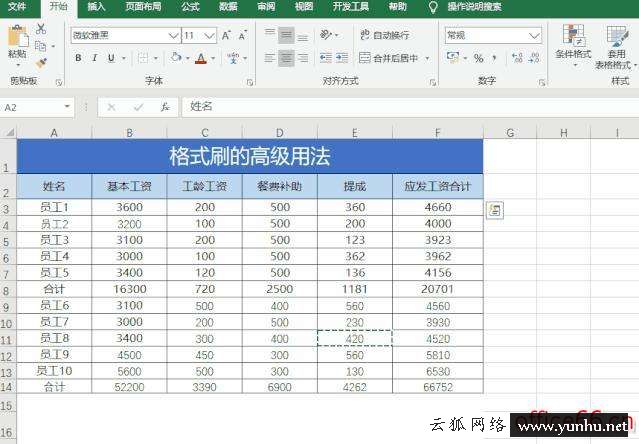Expand the borders dropdown arrow
Screen dimensions: 639x444
(x=155, y=59)
